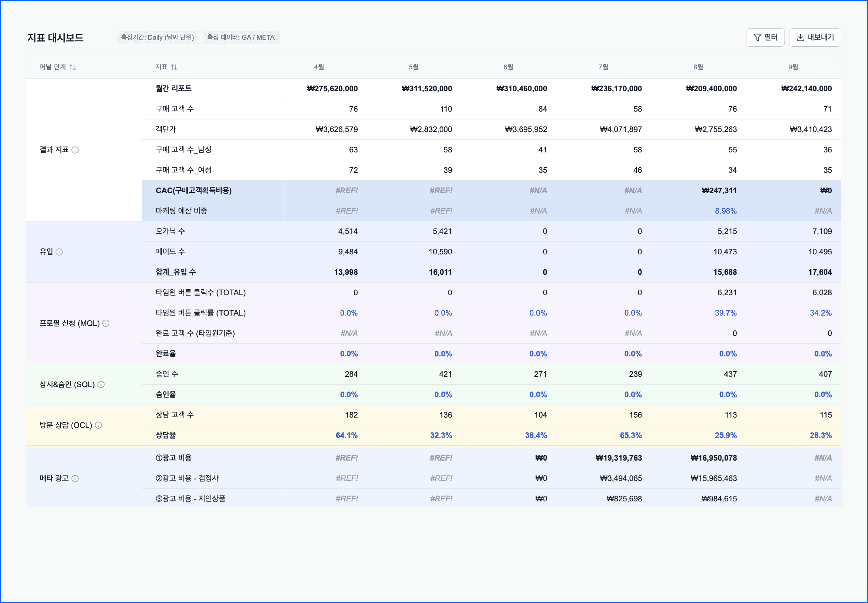Click the 4월 column header

pyautogui.click(x=319, y=67)
